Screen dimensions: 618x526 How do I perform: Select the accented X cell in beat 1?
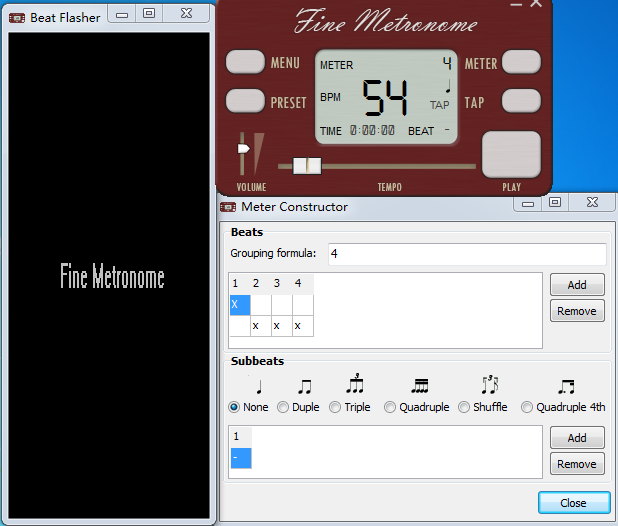[x=239, y=304]
